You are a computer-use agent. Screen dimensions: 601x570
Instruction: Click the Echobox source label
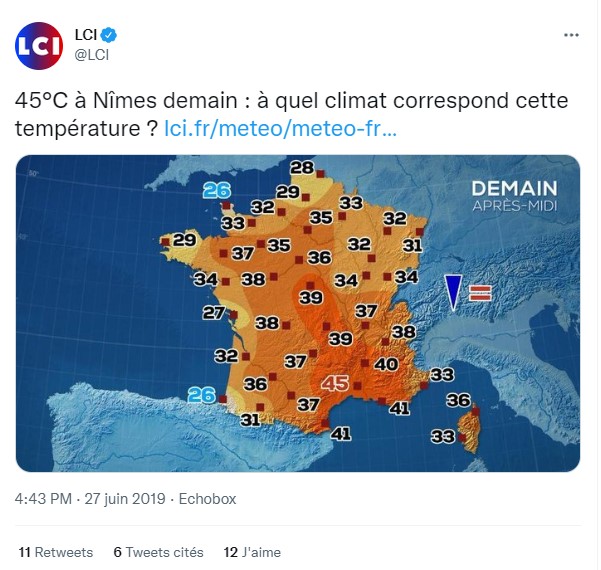207,499
